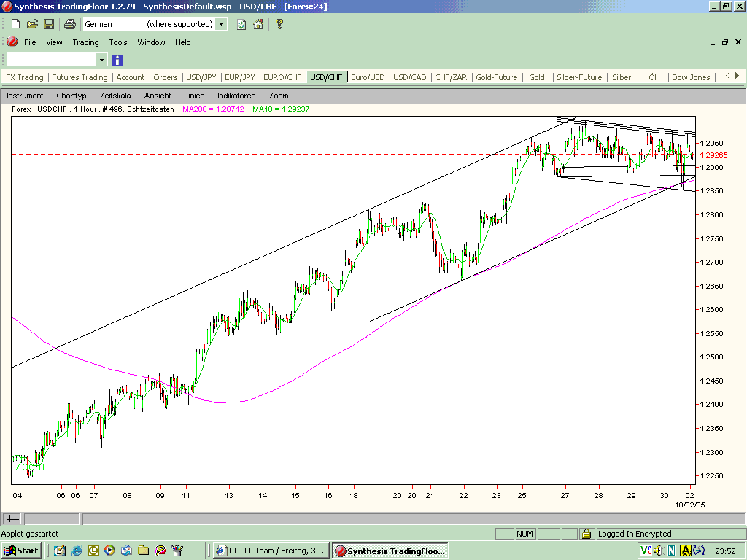Click the New document toolbar icon
This screenshot has height=560, width=747.
pos(15,24)
